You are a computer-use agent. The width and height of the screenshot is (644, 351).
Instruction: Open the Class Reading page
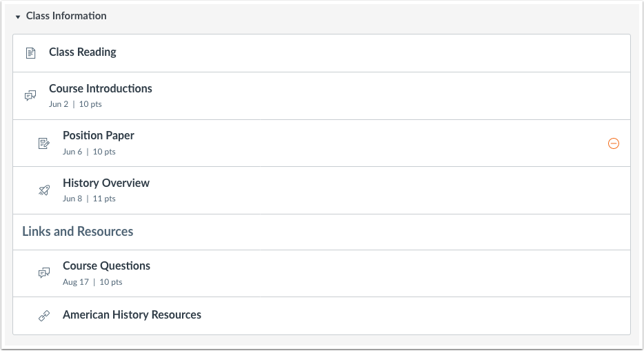tap(83, 52)
